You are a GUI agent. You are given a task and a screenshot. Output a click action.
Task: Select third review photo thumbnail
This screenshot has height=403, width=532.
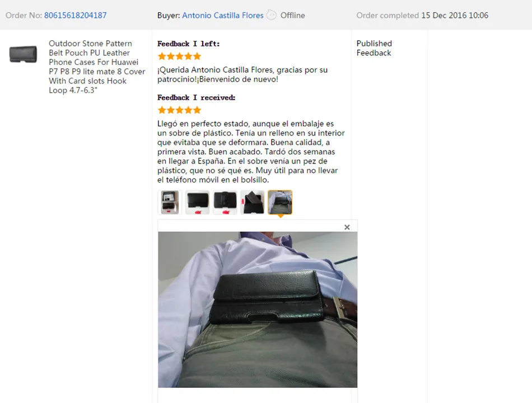[225, 203]
